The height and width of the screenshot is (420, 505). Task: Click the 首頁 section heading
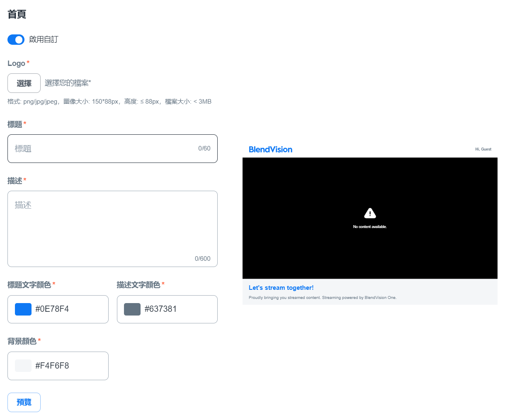click(17, 15)
